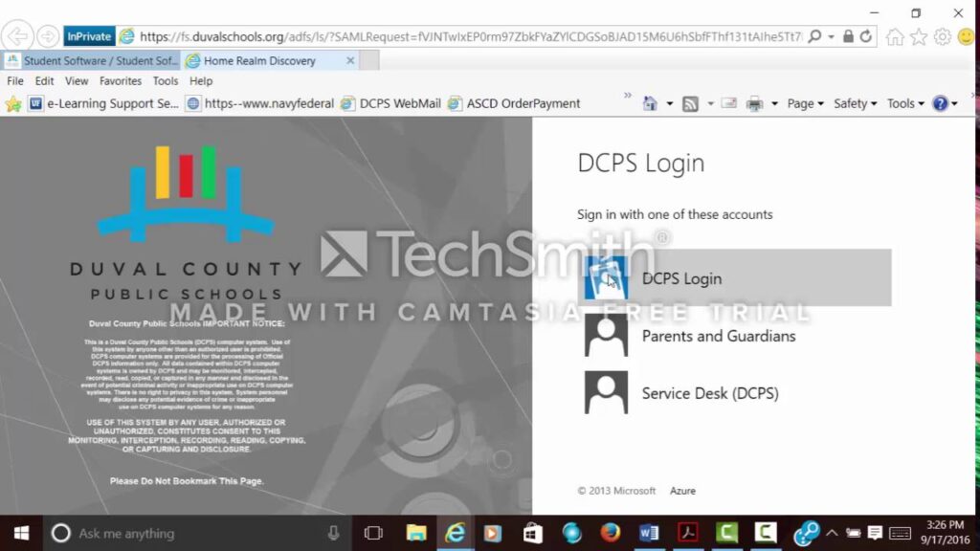Screen dimensions: 980x551
Task: Open the Action Center notifications icon
Action: point(875,533)
